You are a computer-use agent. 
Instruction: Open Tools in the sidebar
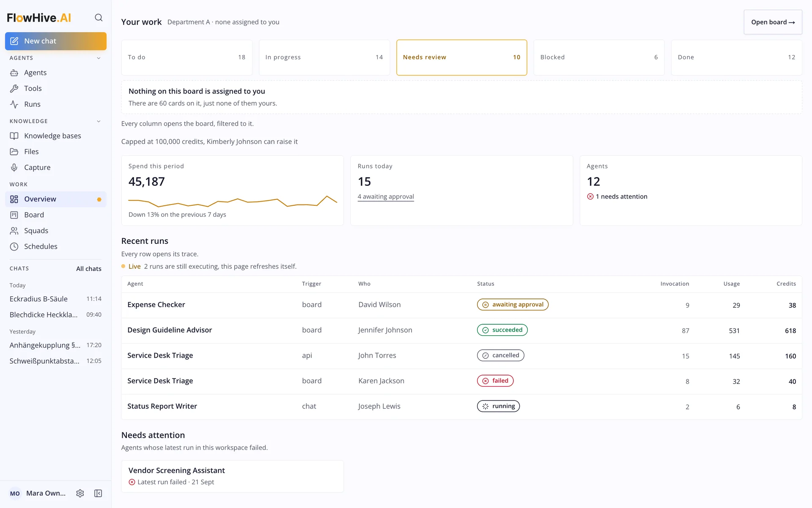point(56,88)
